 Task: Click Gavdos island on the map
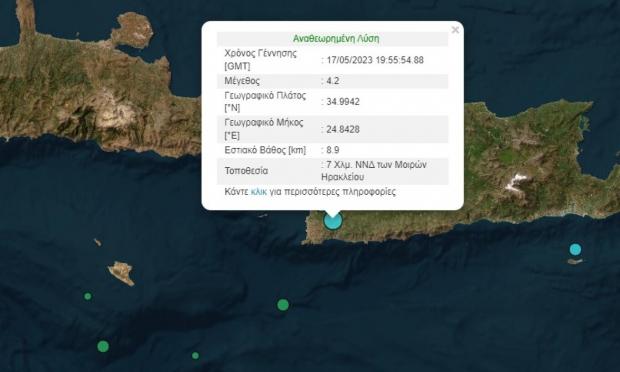[x=121, y=273]
